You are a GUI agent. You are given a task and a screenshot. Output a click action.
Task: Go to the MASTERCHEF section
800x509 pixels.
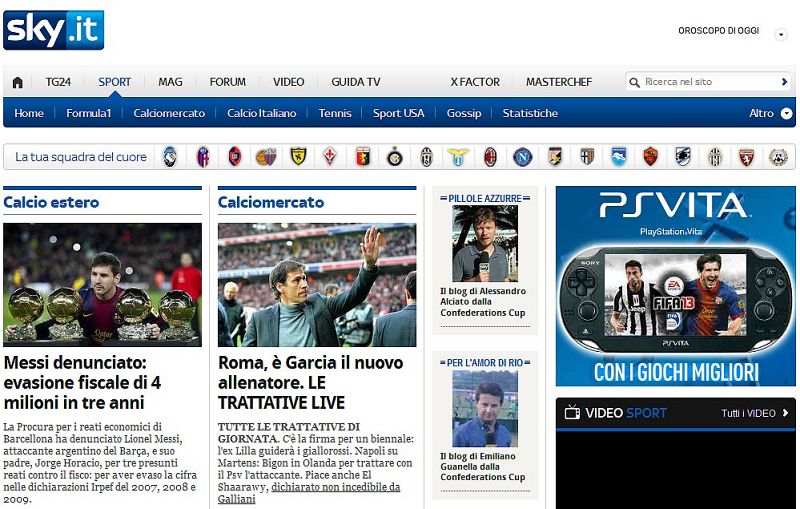pyautogui.click(x=559, y=82)
